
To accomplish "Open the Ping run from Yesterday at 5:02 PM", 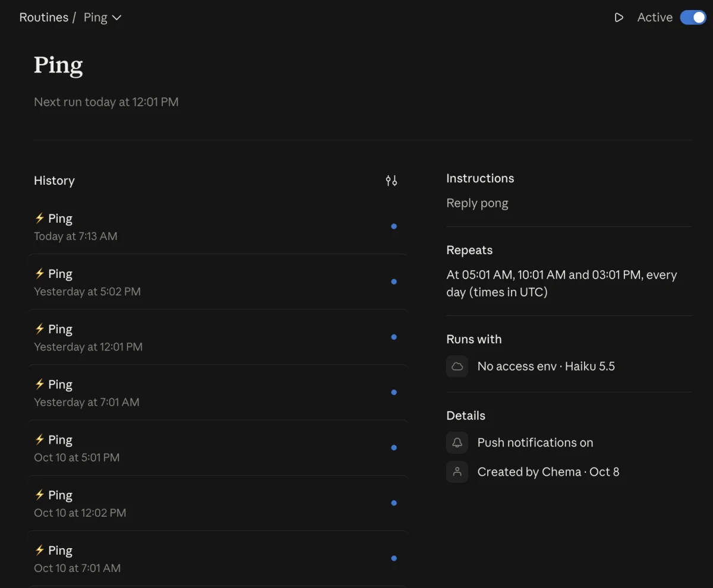I will [218, 282].
